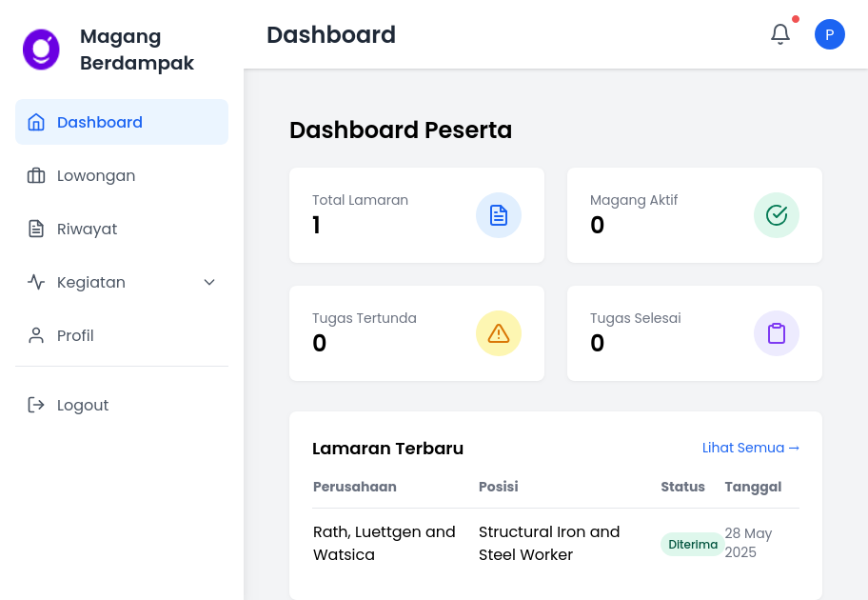Image resolution: width=868 pixels, height=600 pixels.
Task: Click the Total Lamaran document icon
Action: [x=499, y=215]
